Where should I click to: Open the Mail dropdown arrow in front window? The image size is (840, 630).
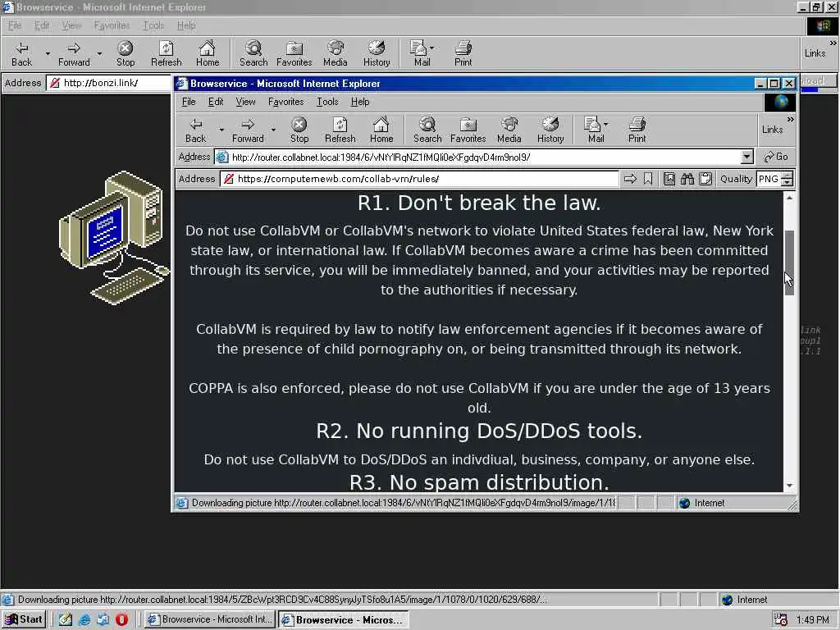tap(606, 124)
